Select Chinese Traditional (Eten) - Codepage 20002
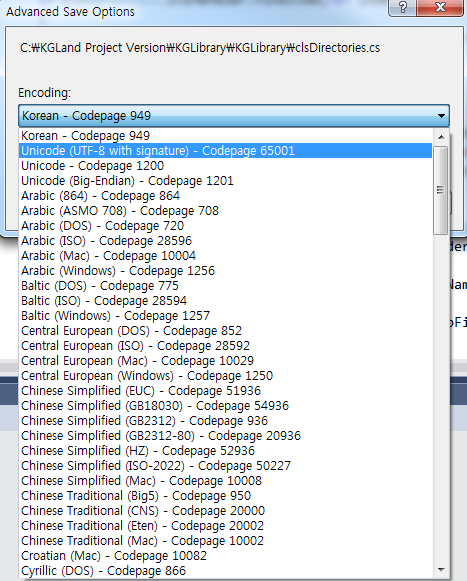The image size is (467, 581). (225, 526)
